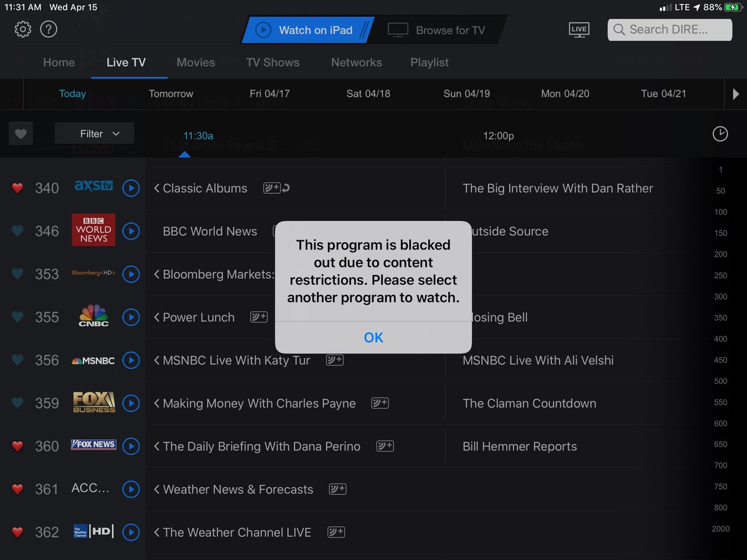747x560 pixels.
Task: Open MSNBC Live With Ali Velshi listing
Action: click(x=538, y=360)
